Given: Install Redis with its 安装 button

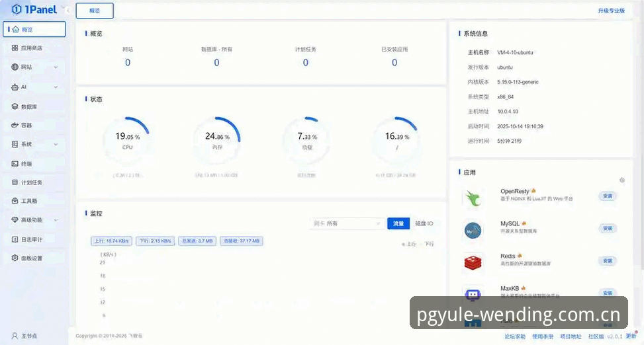Looking at the screenshot, I should point(608,260).
